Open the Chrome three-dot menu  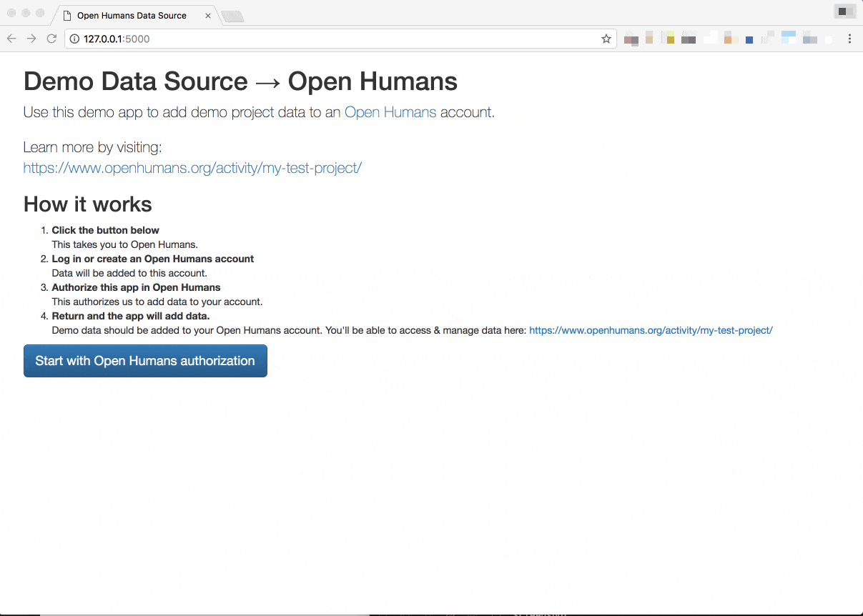pyautogui.click(x=849, y=39)
